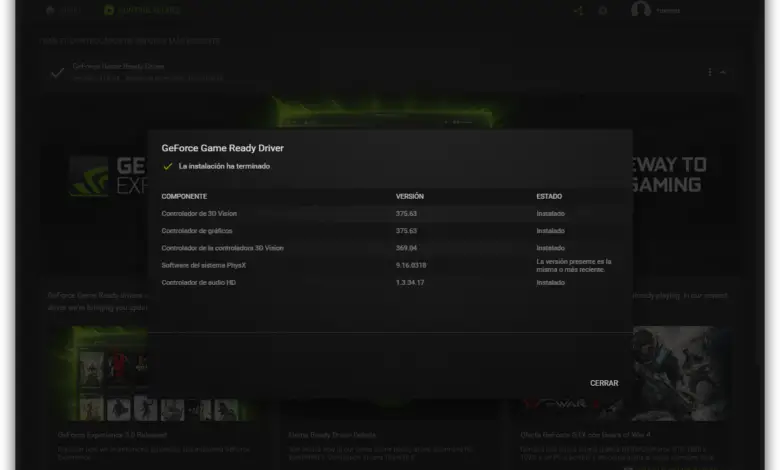Select the "Controlador de gráficos" row
780x470 pixels.
pos(390,231)
